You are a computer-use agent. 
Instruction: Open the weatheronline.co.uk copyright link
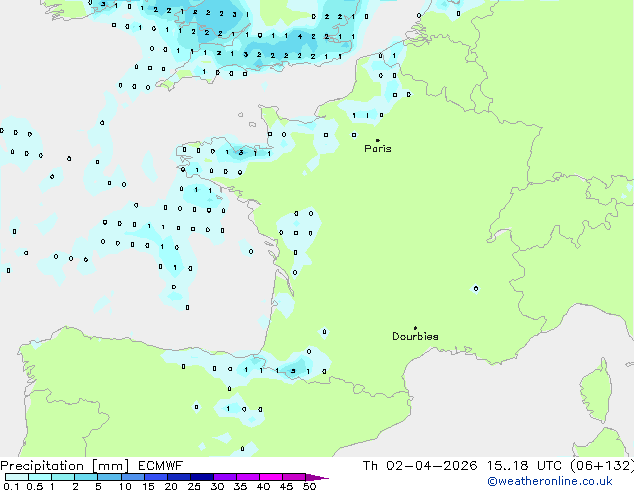550,481
